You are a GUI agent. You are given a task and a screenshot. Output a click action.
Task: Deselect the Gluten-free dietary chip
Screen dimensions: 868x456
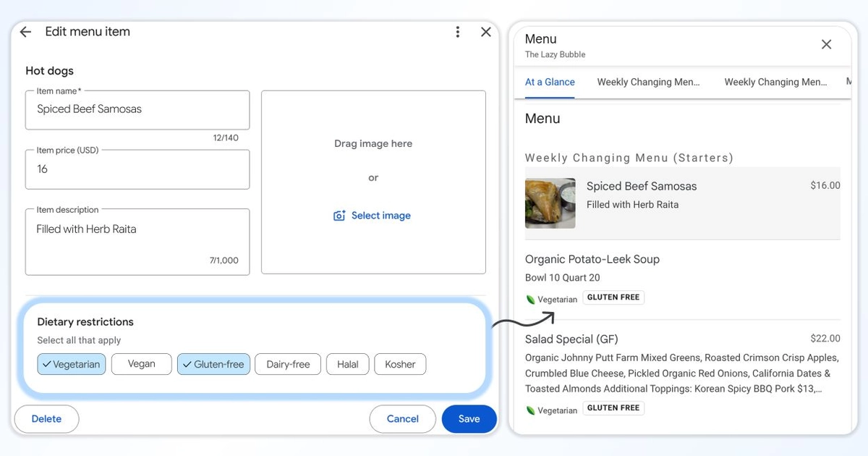213,364
